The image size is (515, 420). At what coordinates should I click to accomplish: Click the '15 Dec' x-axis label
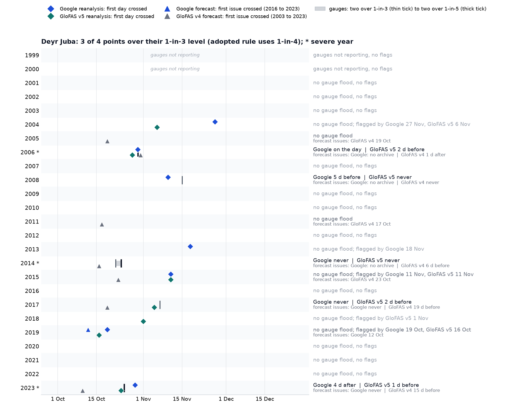click(x=265, y=399)
